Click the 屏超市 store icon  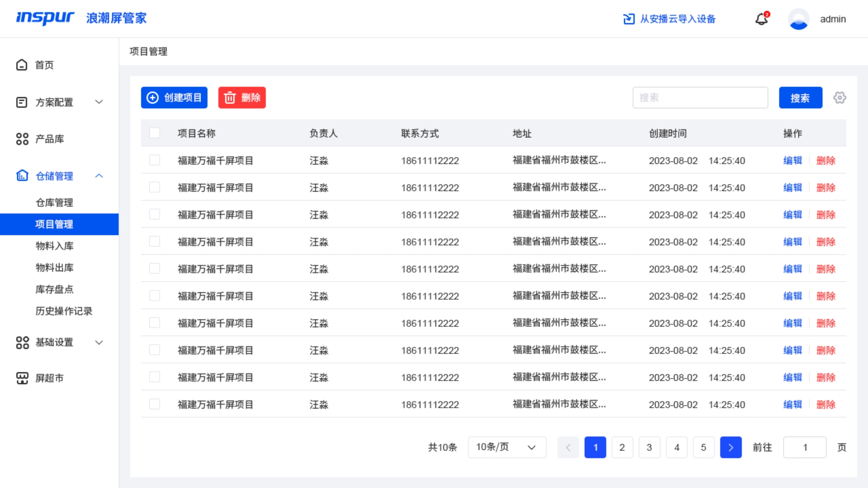22,378
